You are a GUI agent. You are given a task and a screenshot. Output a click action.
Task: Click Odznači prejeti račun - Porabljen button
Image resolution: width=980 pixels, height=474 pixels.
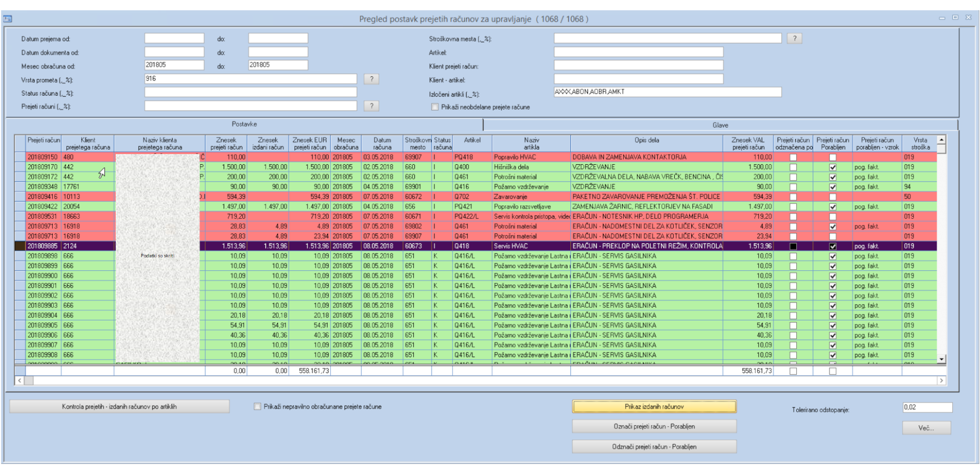pyautogui.click(x=654, y=446)
